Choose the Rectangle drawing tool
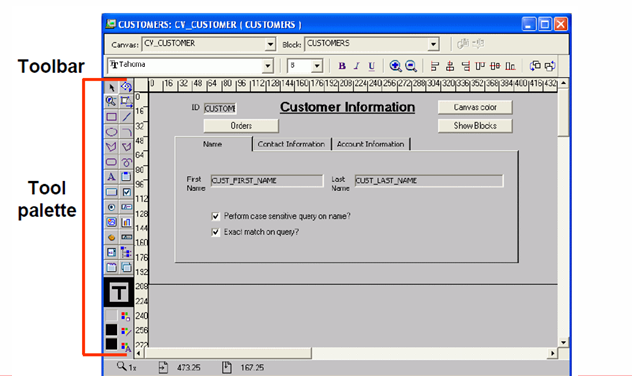 coord(111,117)
